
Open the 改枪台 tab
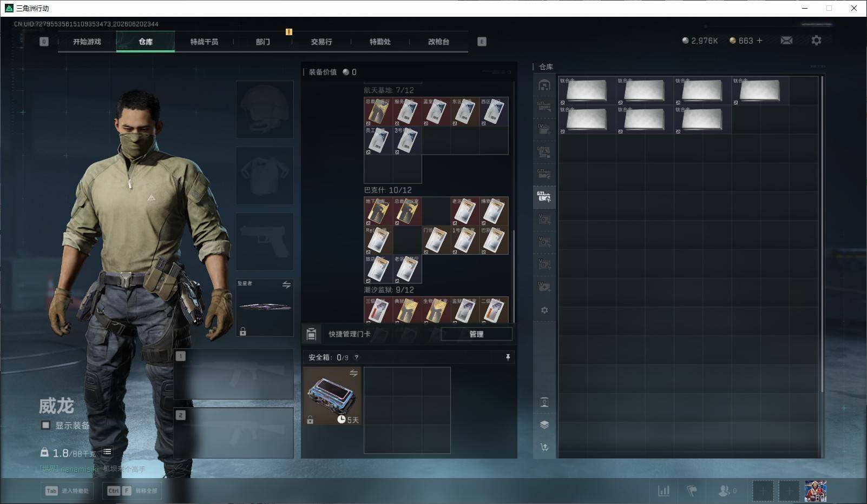(x=438, y=42)
